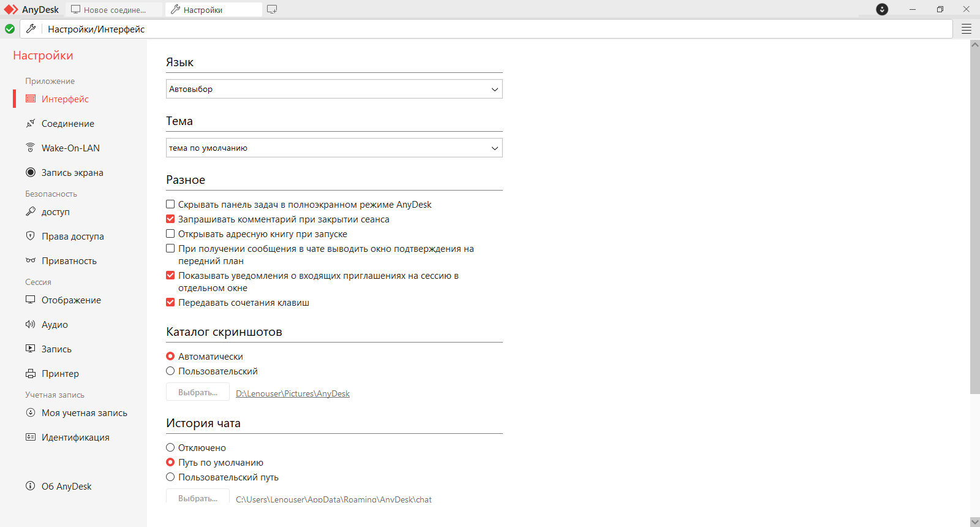Select Автоматически screenshot folder option
The image size is (980, 527).
[170, 356]
